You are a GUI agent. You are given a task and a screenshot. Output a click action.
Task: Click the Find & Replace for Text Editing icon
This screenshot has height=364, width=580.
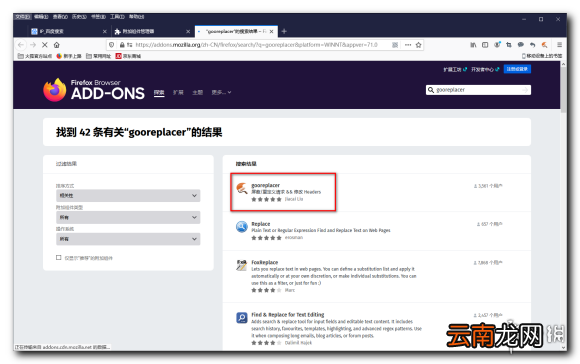(x=242, y=318)
